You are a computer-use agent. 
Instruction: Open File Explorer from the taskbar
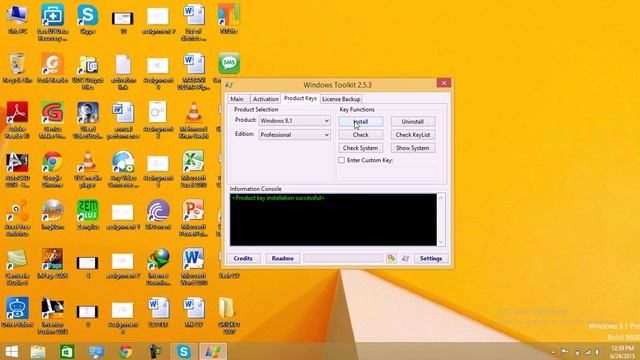[38, 351]
